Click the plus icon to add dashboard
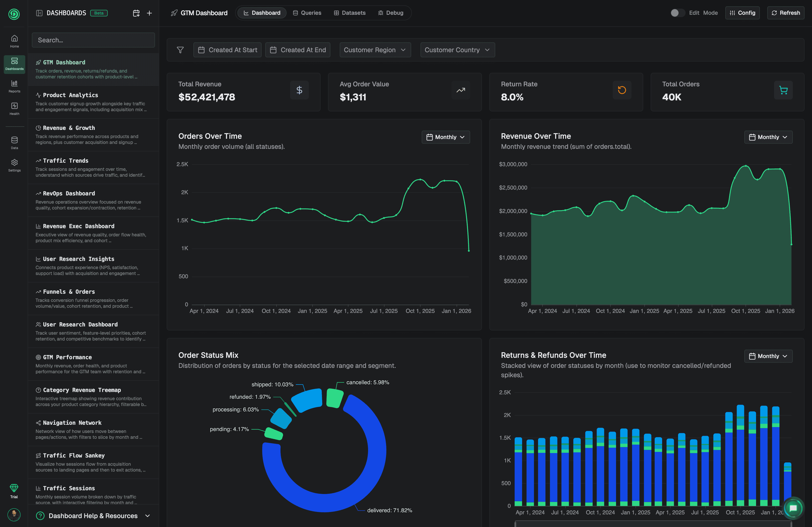This screenshot has width=812, height=527. pyautogui.click(x=149, y=13)
